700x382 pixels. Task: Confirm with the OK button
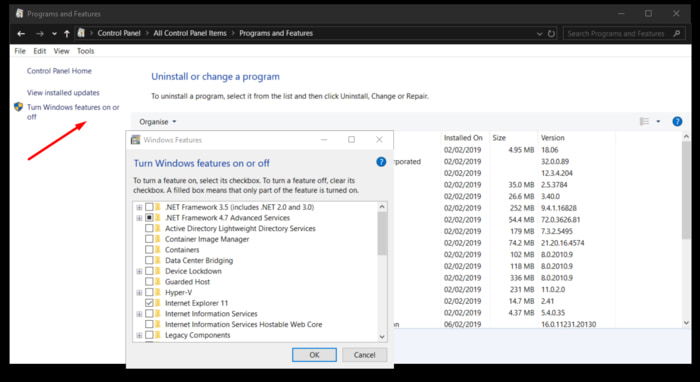tap(314, 355)
